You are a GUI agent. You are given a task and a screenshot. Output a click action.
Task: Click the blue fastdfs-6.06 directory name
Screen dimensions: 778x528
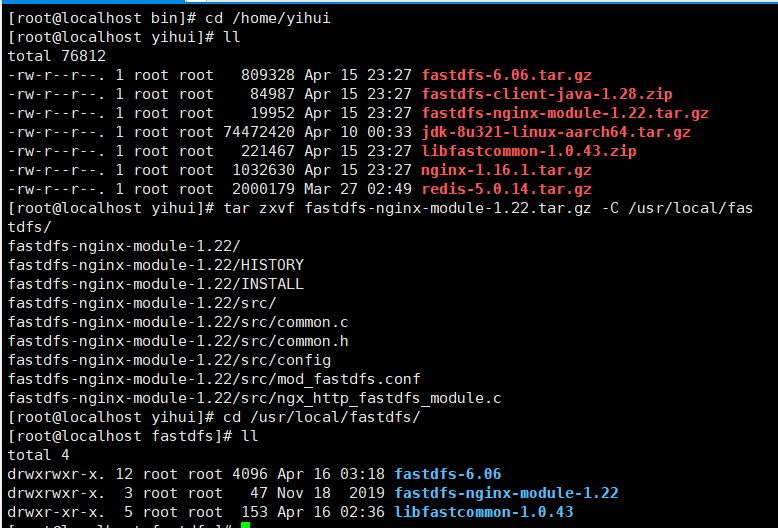[x=448, y=474]
